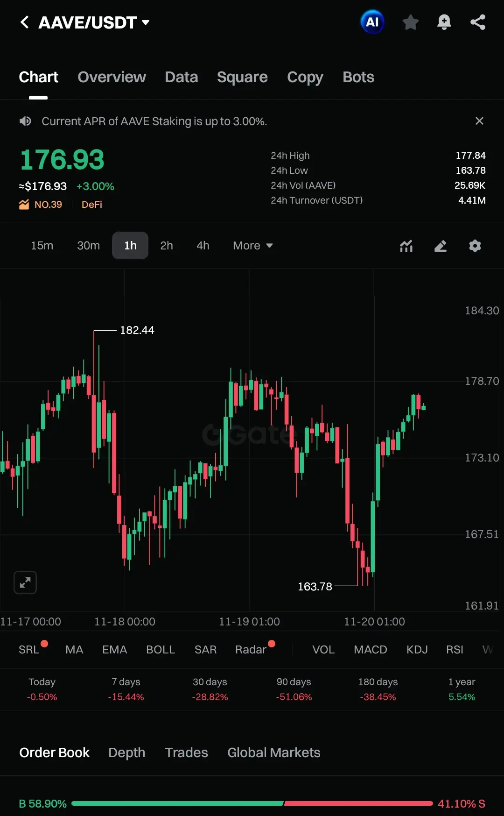Expand chart to fullscreen

(25, 582)
